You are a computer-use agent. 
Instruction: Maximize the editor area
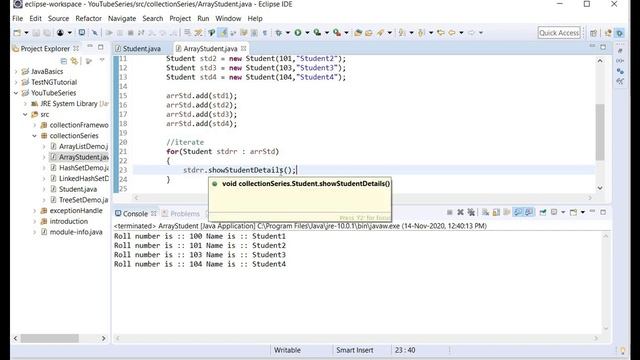(x=603, y=47)
